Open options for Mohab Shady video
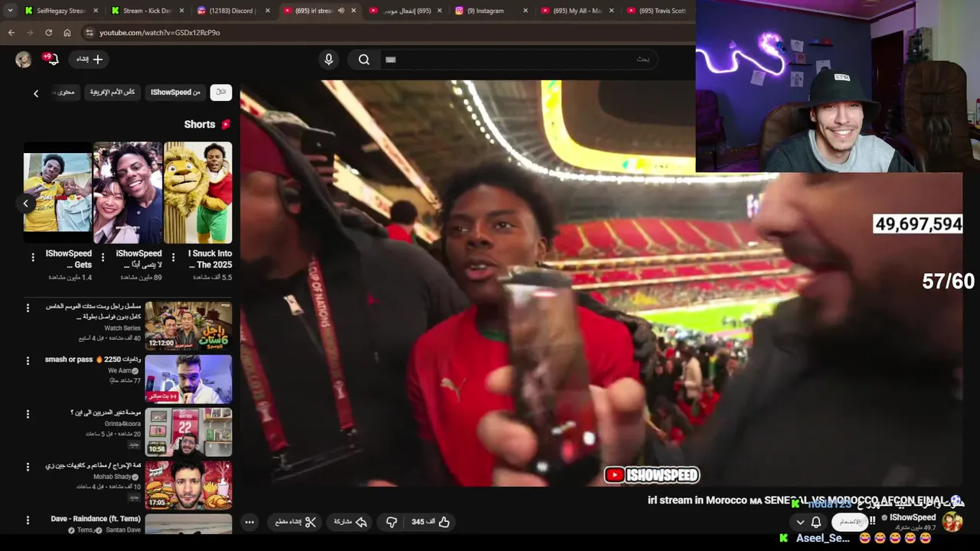Viewport: 980px width, 551px height. [28, 467]
